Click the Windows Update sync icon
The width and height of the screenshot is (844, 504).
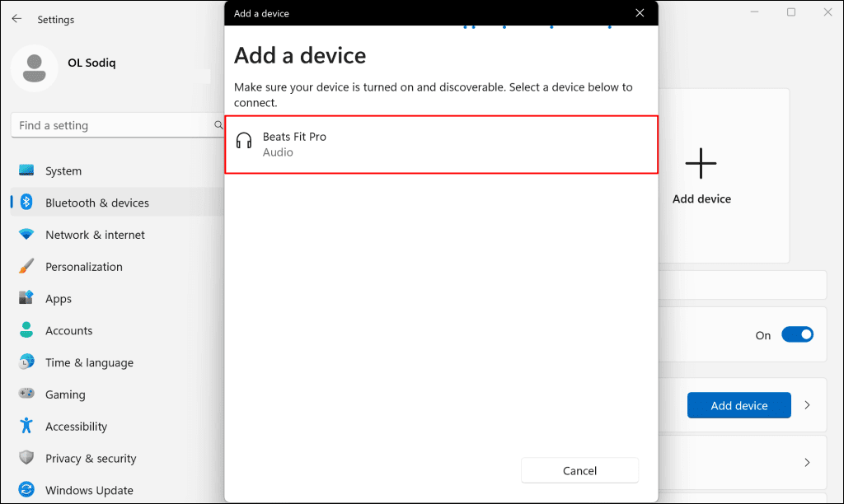coord(26,489)
